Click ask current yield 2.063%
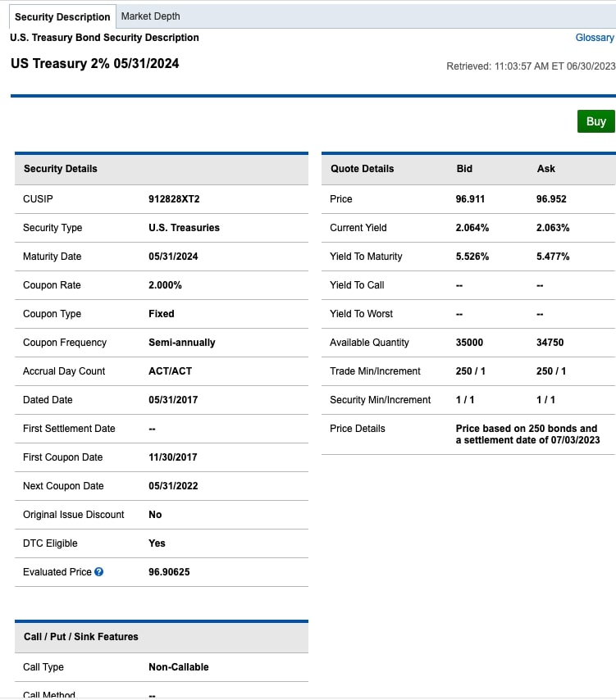 553,228
